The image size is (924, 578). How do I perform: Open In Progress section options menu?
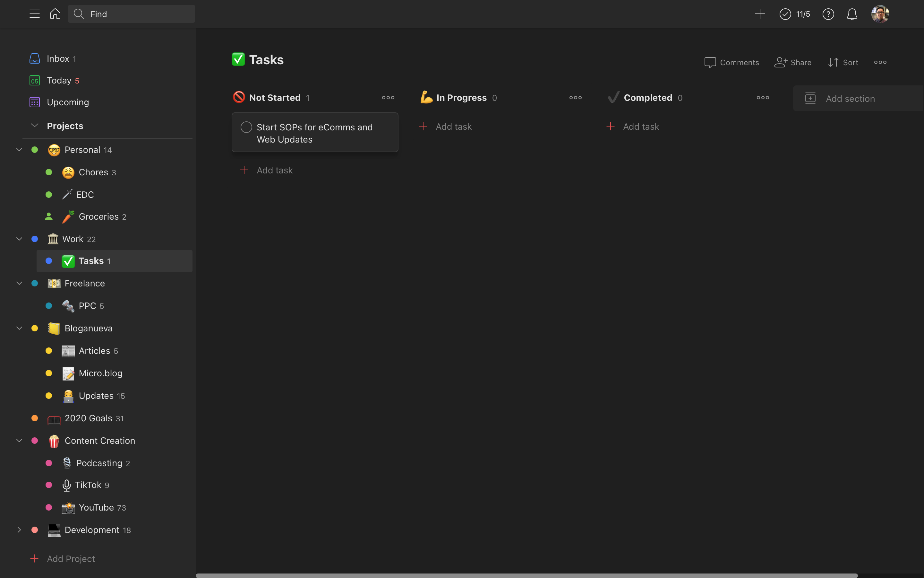tap(575, 98)
